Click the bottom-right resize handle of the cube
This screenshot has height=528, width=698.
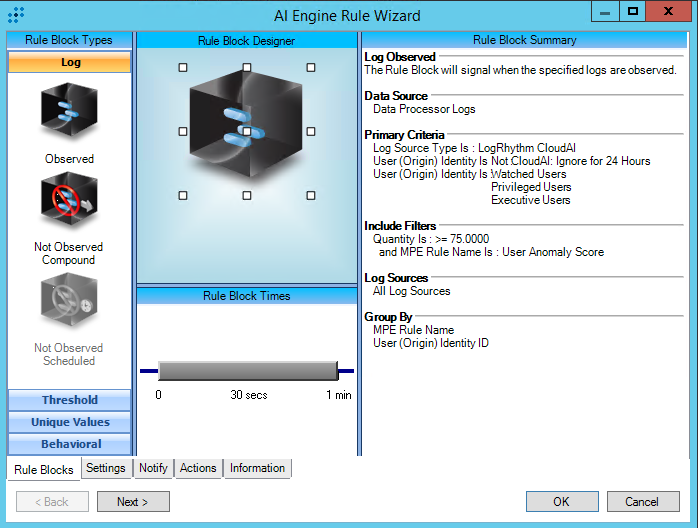311,195
